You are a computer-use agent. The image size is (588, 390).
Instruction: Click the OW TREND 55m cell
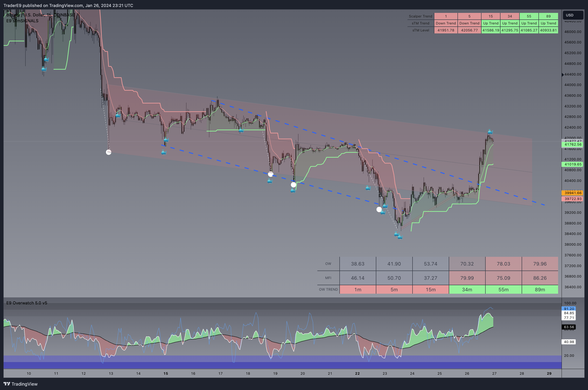[504, 290]
